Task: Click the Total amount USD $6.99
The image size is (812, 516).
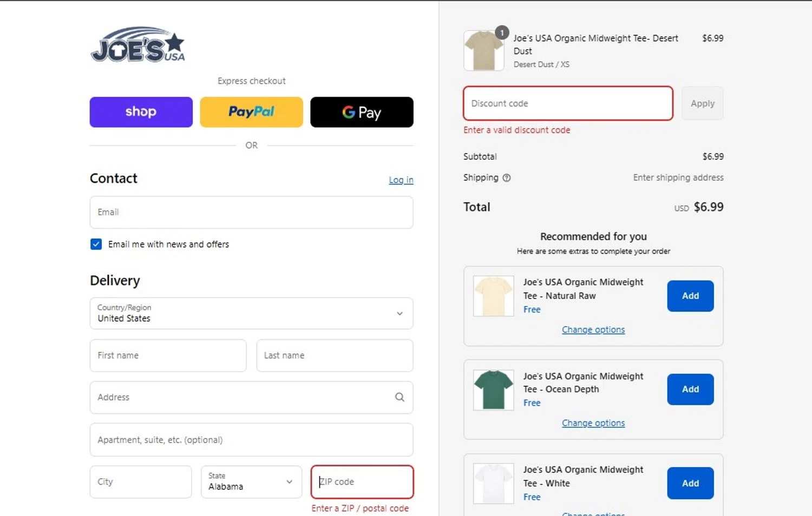Action: pyautogui.click(x=699, y=207)
